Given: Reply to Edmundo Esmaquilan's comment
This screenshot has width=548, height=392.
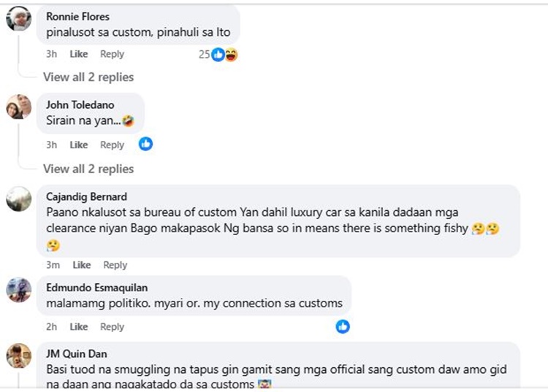Looking at the screenshot, I should (112, 326).
